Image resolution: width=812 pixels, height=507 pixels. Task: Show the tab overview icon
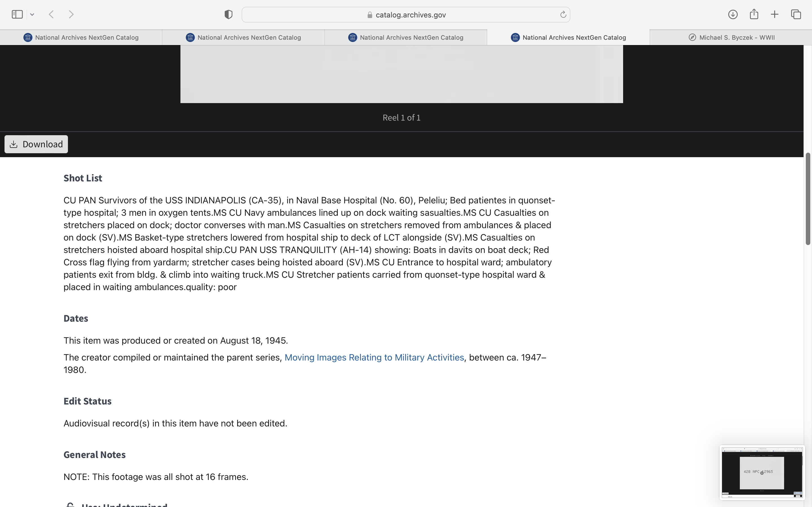pos(796,14)
